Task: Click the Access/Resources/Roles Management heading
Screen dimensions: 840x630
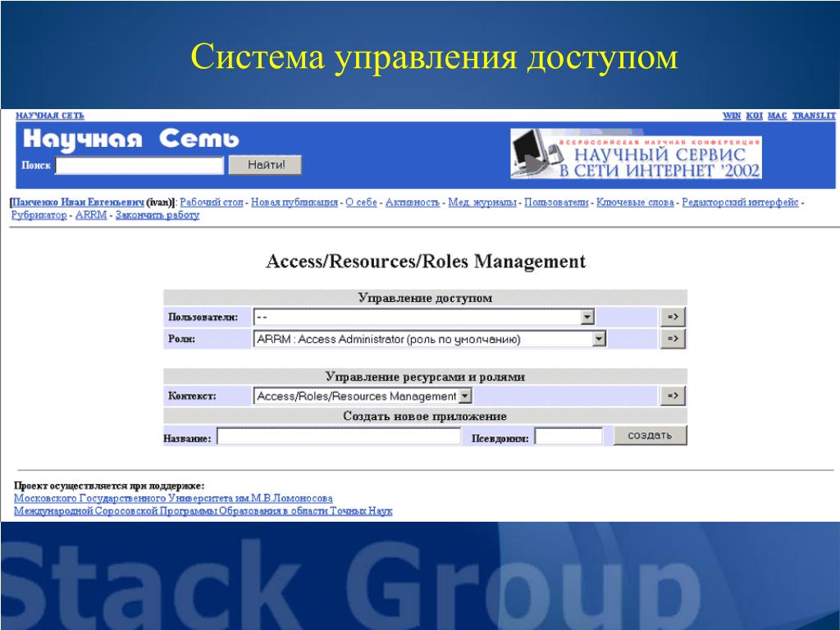Action: [426, 262]
